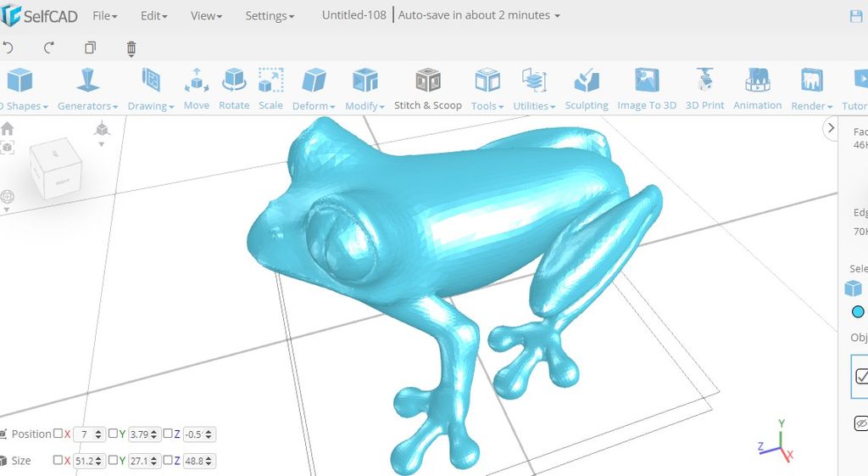The height and width of the screenshot is (476, 868).
Task: Click the blue color swatch in right panel
Action: pos(858,312)
